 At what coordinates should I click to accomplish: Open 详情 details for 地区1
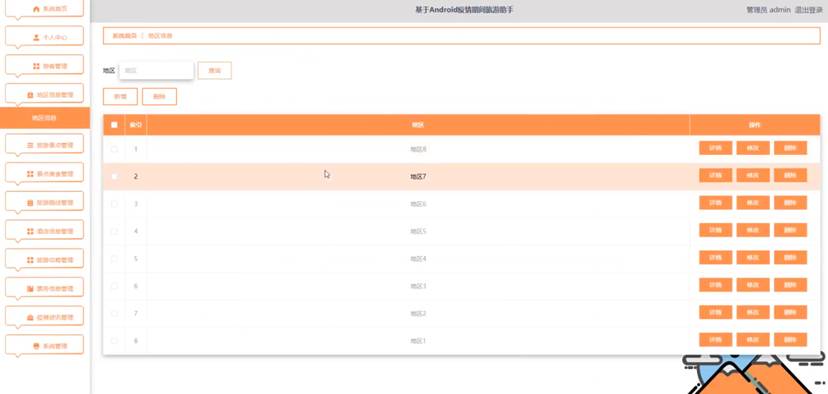[x=716, y=340]
